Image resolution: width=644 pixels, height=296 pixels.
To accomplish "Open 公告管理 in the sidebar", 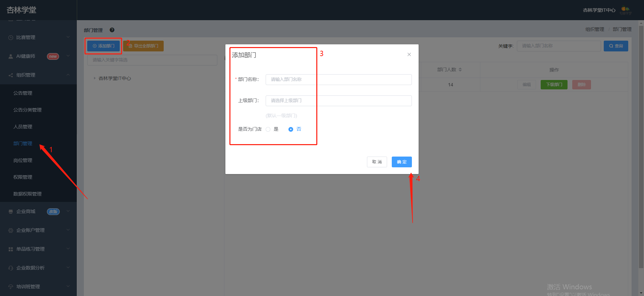I will tap(23, 93).
